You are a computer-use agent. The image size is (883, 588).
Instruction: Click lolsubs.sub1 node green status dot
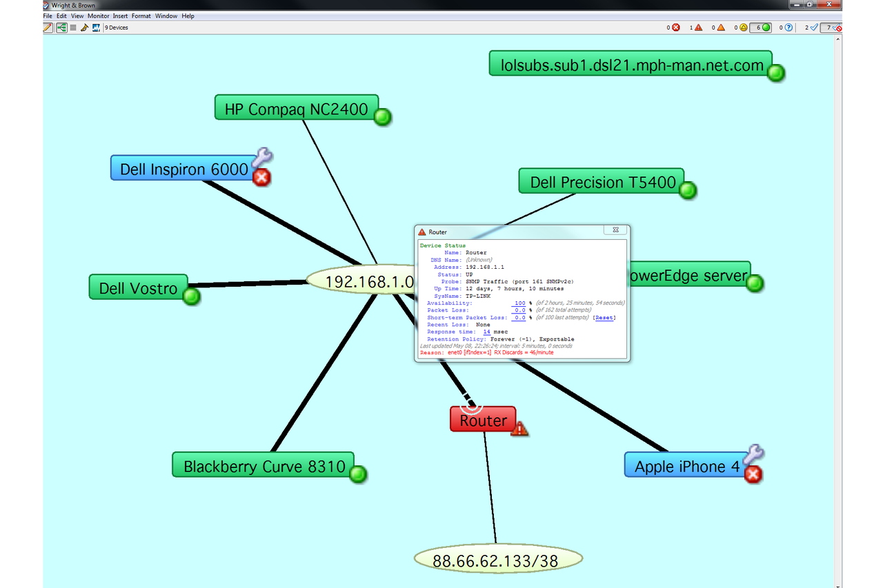coord(777,73)
